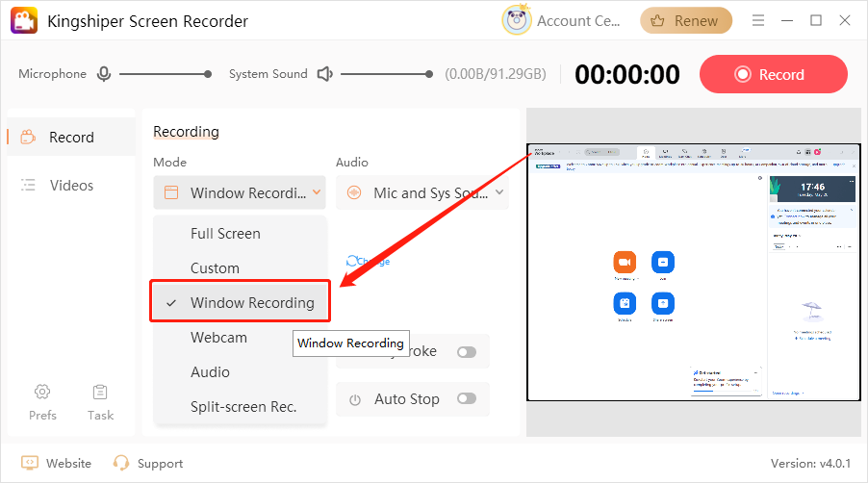Adjust the Microphone volume slider
The width and height of the screenshot is (868, 483).
coord(165,73)
